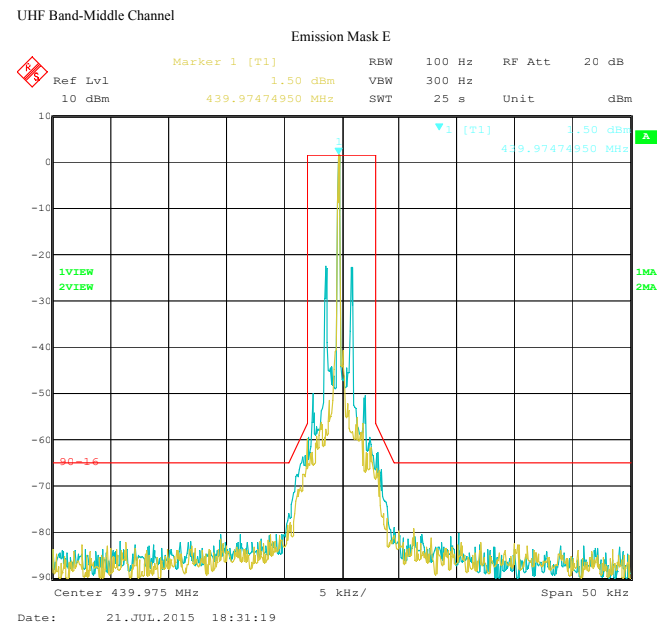
Task: Click the 1MA indicator on the right
Action: (646, 272)
